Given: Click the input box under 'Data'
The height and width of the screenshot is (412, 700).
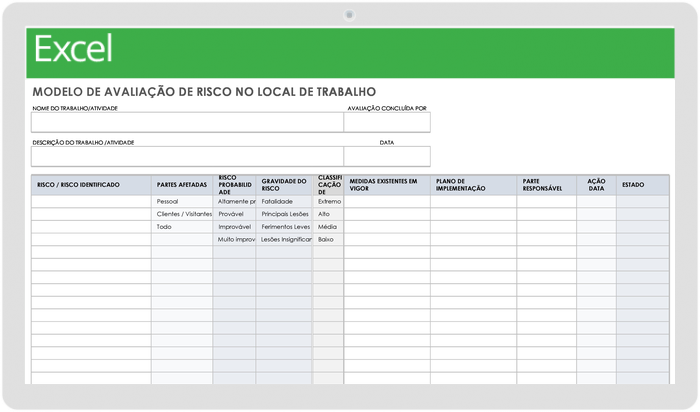Looking at the screenshot, I should [x=387, y=157].
